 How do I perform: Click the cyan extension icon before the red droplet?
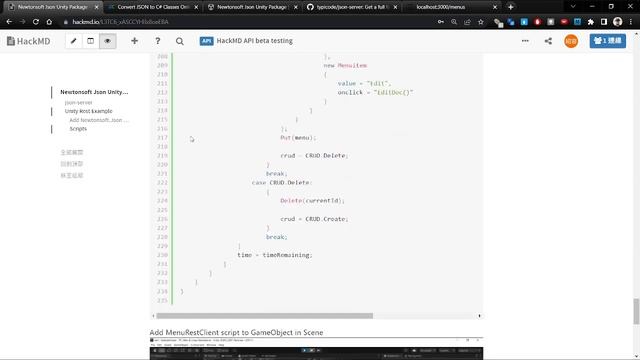(x=524, y=22)
